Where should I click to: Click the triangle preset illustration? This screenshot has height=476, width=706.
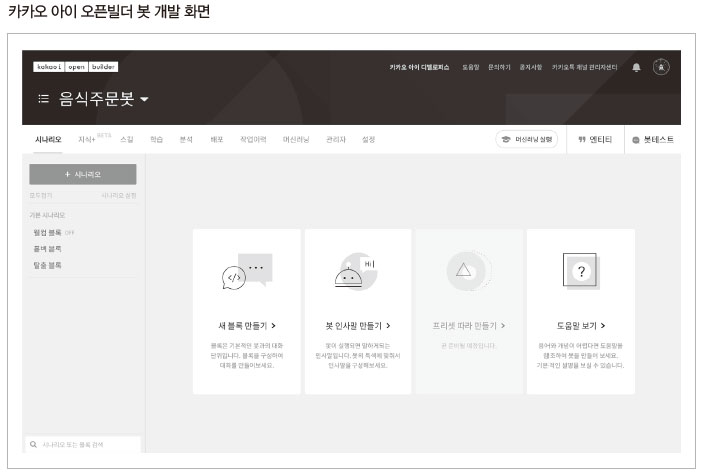pos(468,271)
